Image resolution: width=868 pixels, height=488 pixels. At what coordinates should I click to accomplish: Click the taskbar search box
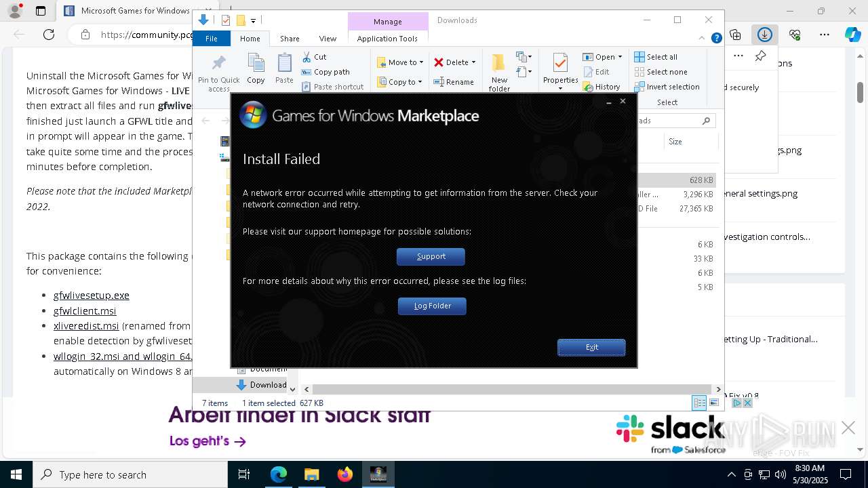click(130, 474)
